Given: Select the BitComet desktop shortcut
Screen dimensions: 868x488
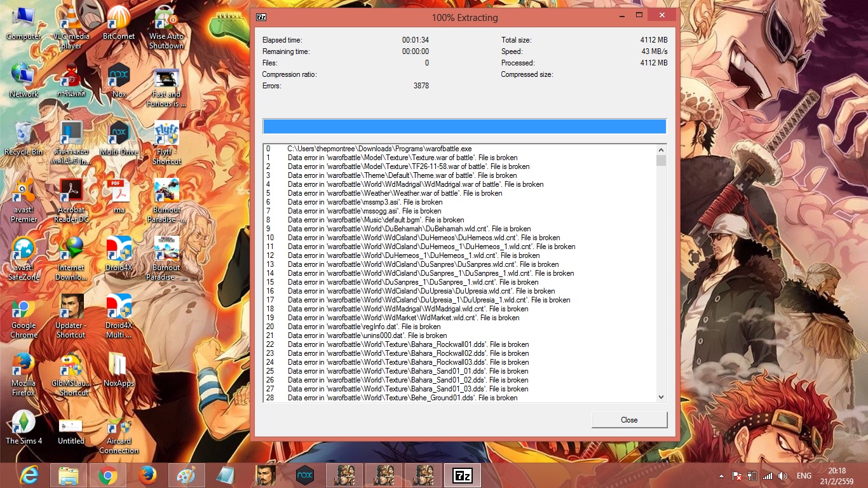Looking at the screenshot, I should point(119,24).
